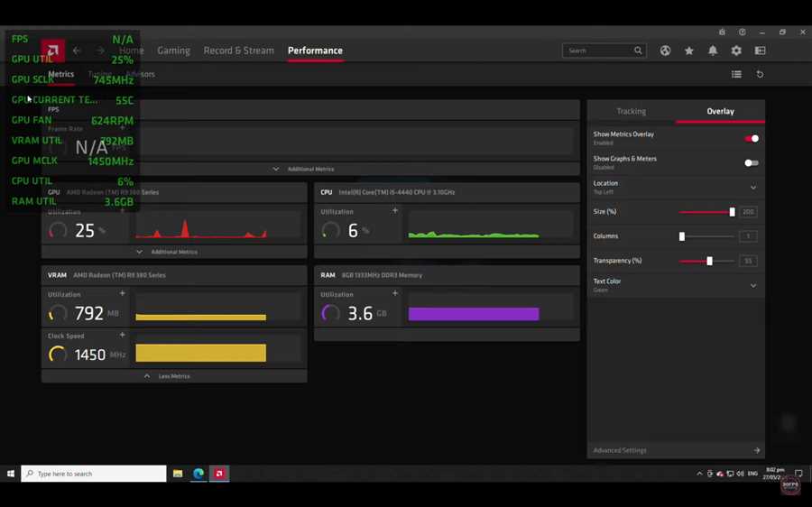Viewport: 812px width, 507px height.
Task: Open the favorites star icon
Action: tap(688, 51)
